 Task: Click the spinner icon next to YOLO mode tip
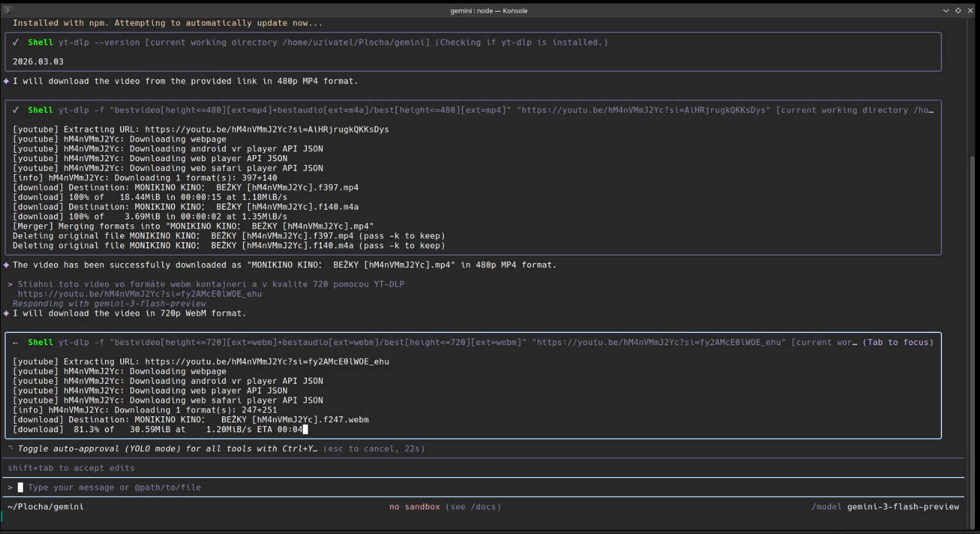[10, 448]
